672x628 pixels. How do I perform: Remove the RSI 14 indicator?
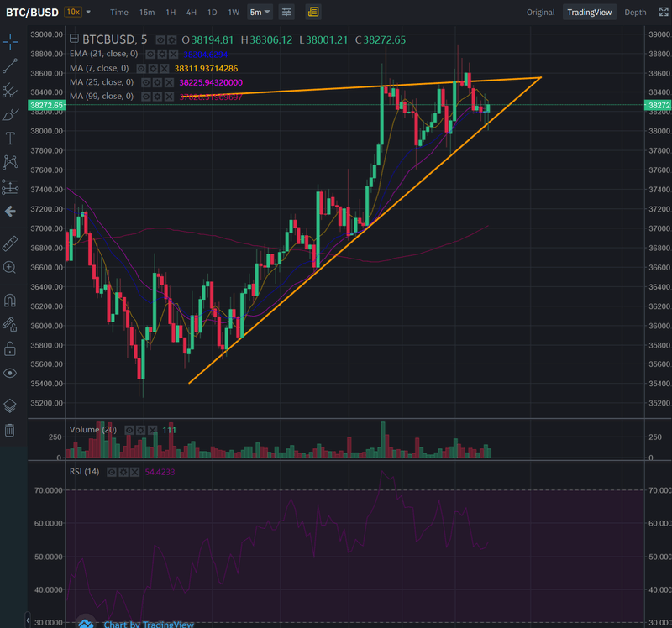pos(135,472)
